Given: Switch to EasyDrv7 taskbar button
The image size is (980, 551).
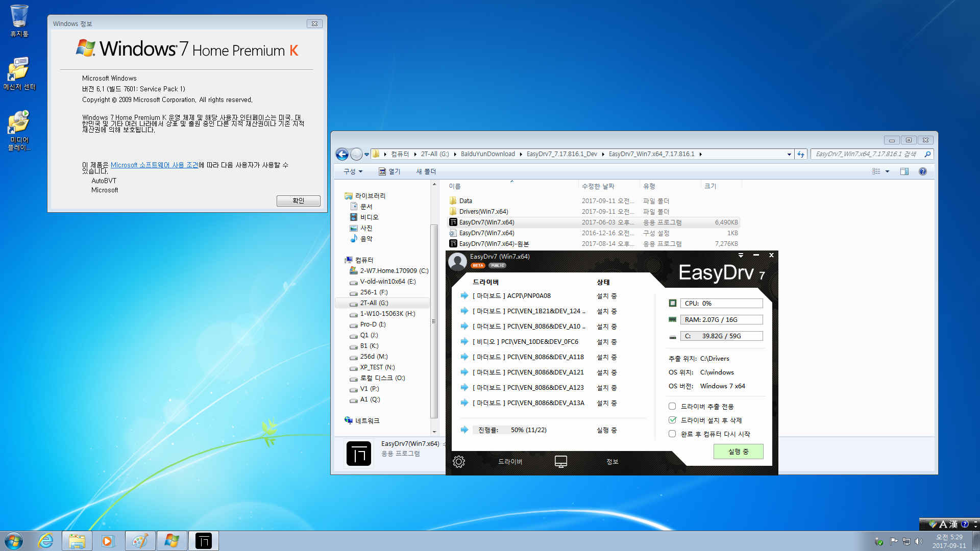Looking at the screenshot, I should pos(204,541).
